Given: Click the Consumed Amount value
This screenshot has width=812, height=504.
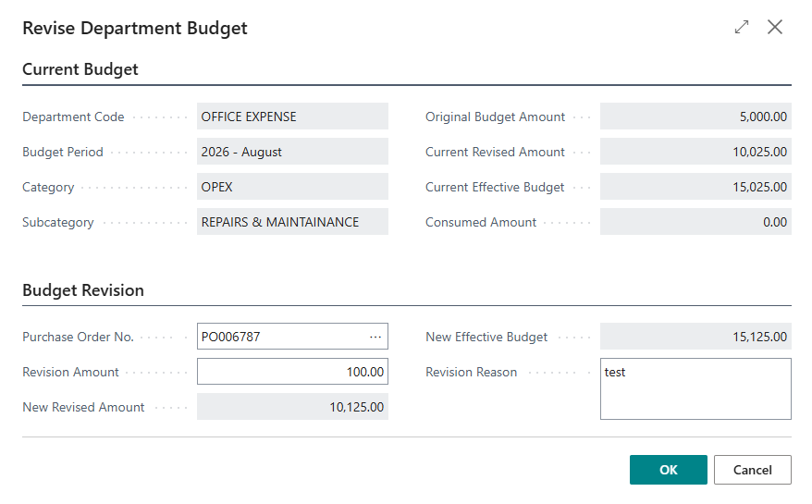Looking at the screenshot, I should click(x=695, y=222).
